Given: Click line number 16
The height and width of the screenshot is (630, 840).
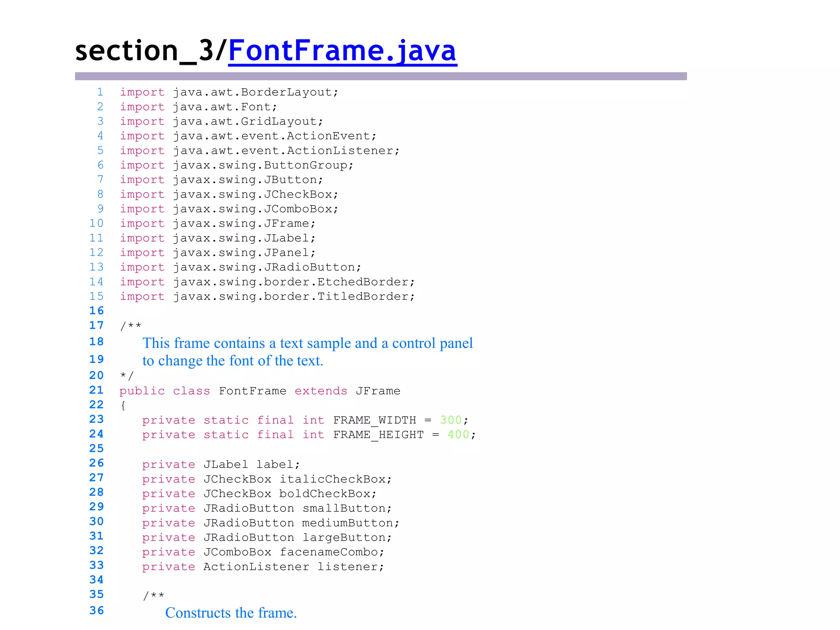Looking at the screenshot, I should pos(97,311).
